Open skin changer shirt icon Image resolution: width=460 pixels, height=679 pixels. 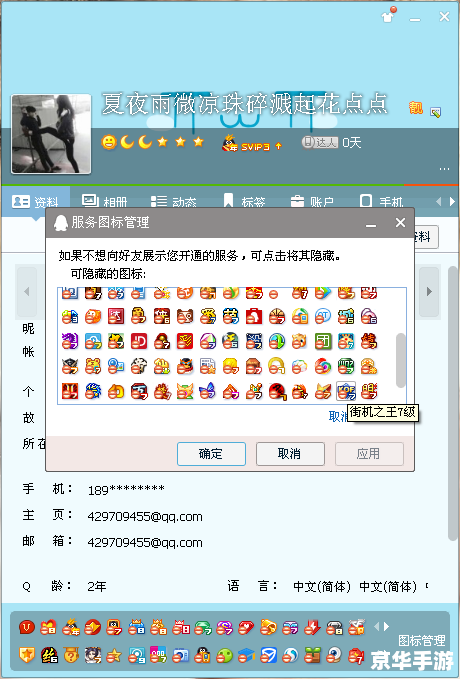(x=389, y=16)
